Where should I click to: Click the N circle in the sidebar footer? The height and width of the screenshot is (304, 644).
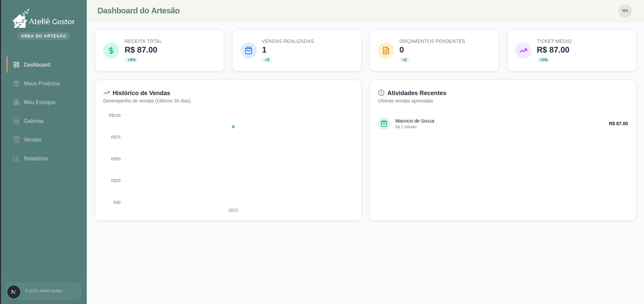point(14,292)
